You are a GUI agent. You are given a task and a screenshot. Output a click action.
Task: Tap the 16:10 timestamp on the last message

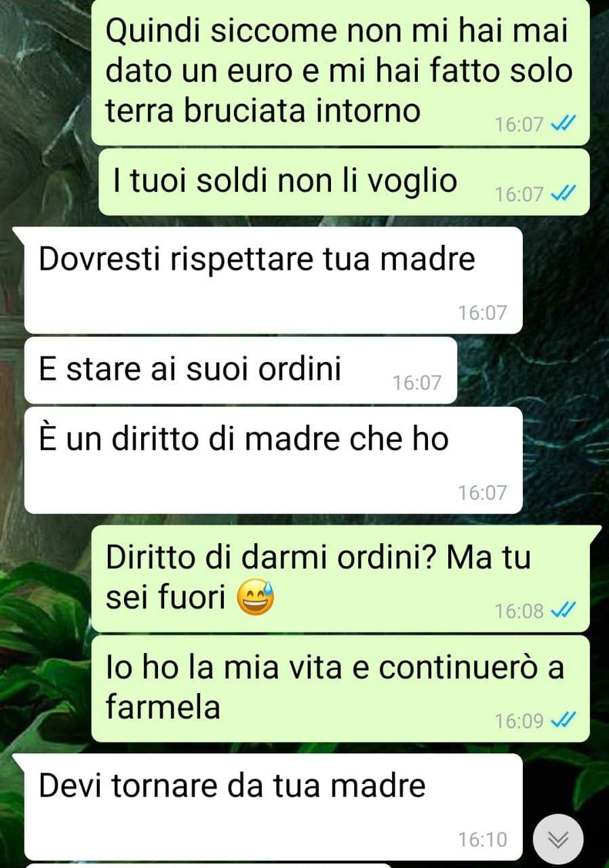[482, 840]
